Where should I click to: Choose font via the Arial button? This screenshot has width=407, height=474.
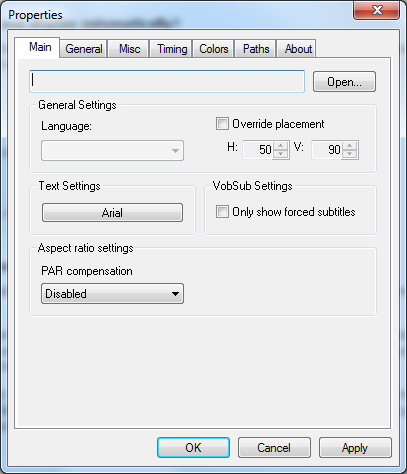[112, 212]
